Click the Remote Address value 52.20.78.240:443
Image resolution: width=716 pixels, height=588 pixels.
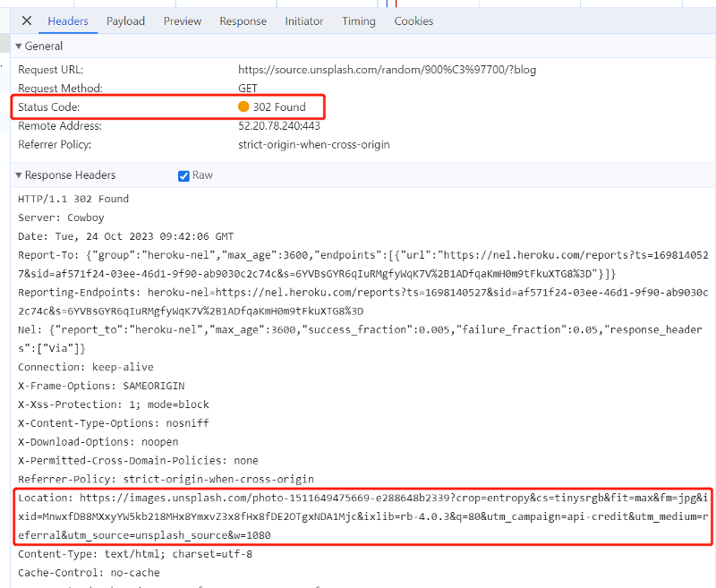pos(278,126)
